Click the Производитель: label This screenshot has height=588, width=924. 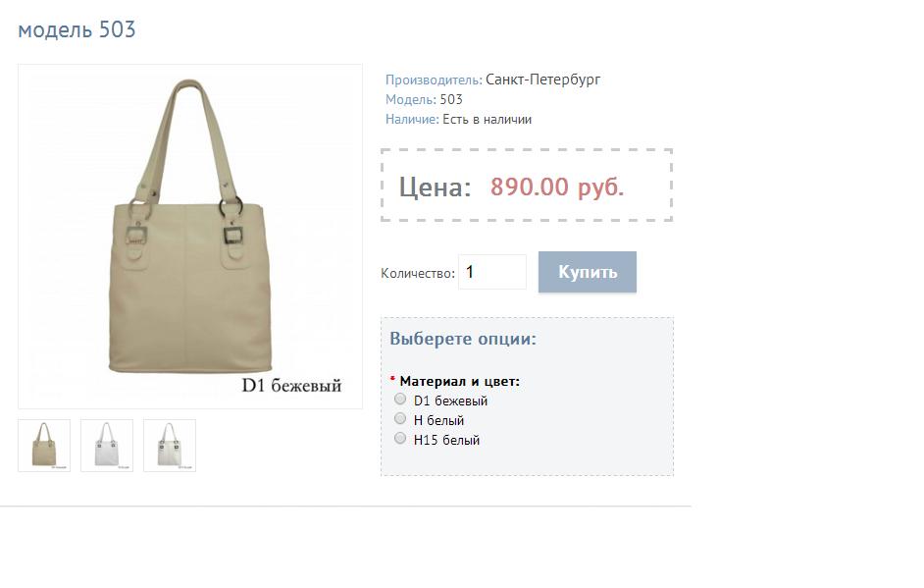point(434,80)
